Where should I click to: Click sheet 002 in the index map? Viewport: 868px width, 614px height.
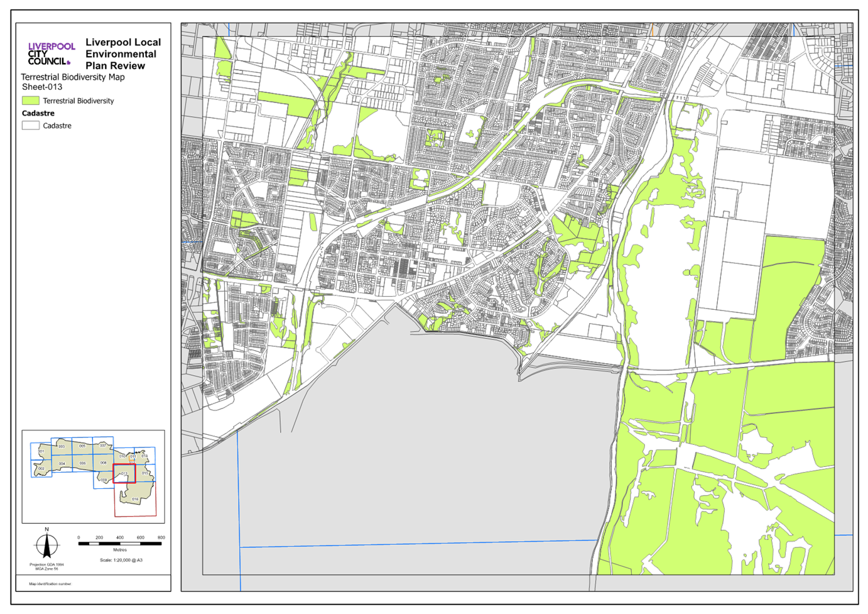tap(41, 468)
